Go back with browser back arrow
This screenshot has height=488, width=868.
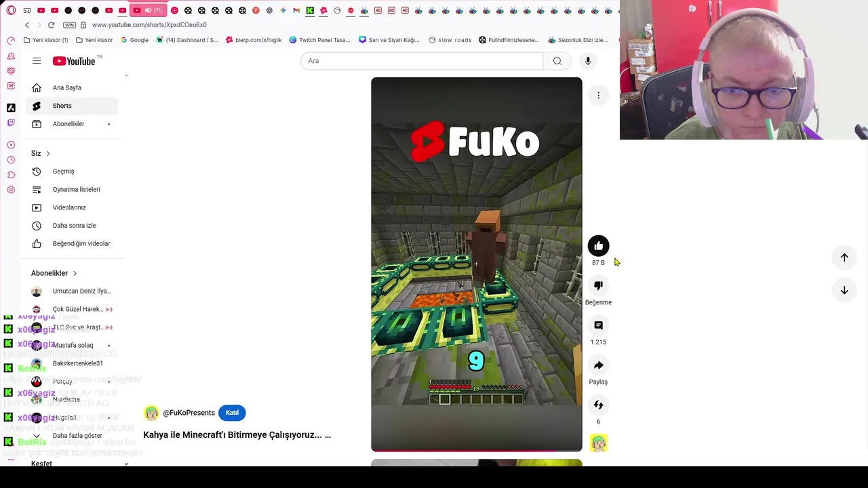tap(27, 25)
